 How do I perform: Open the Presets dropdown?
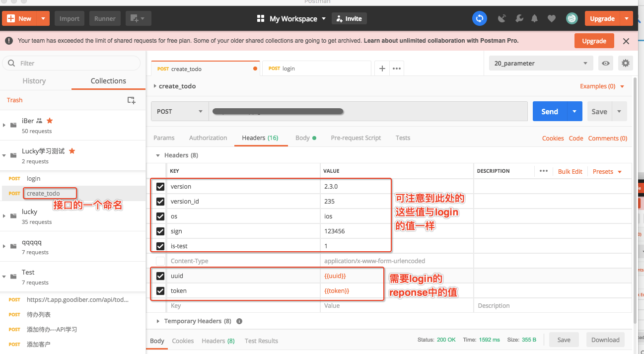pos(607,171)
